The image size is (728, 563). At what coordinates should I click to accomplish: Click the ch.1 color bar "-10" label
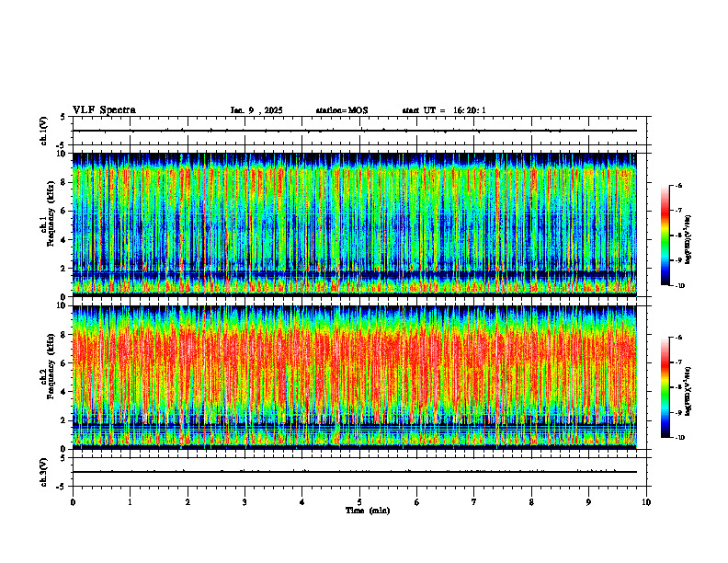680,286
